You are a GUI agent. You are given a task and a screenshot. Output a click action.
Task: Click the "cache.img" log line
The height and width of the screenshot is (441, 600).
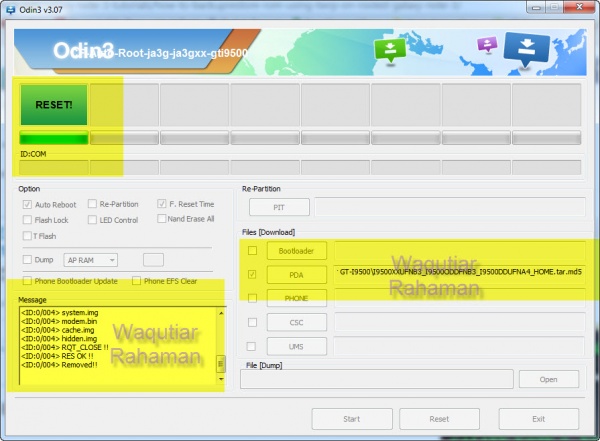pos(58,330)
